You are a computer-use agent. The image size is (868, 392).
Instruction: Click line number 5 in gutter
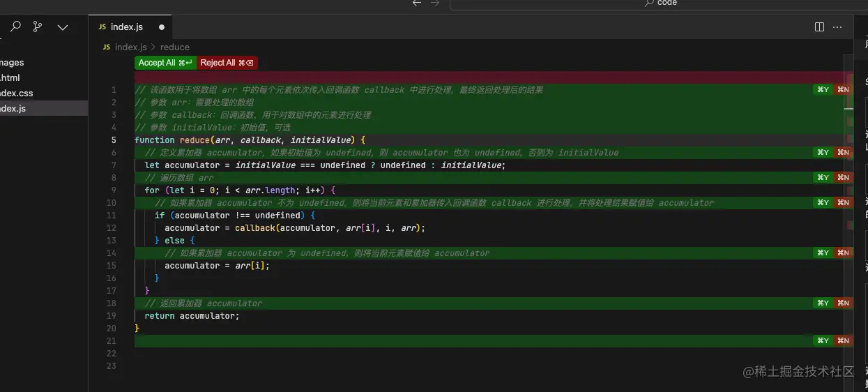(x=114, y=140)
